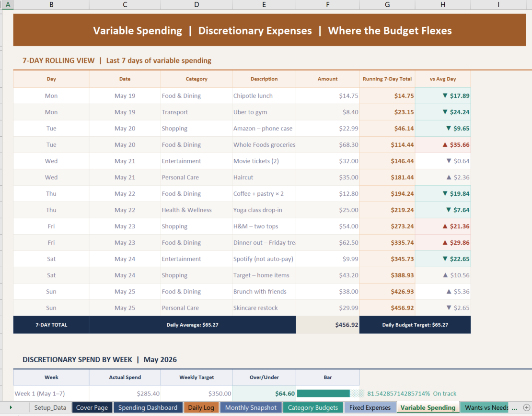This screenshot has height=416, width=532.
Task: Click the ▲ $29.86 variance cell
Action: coord(443,242)
